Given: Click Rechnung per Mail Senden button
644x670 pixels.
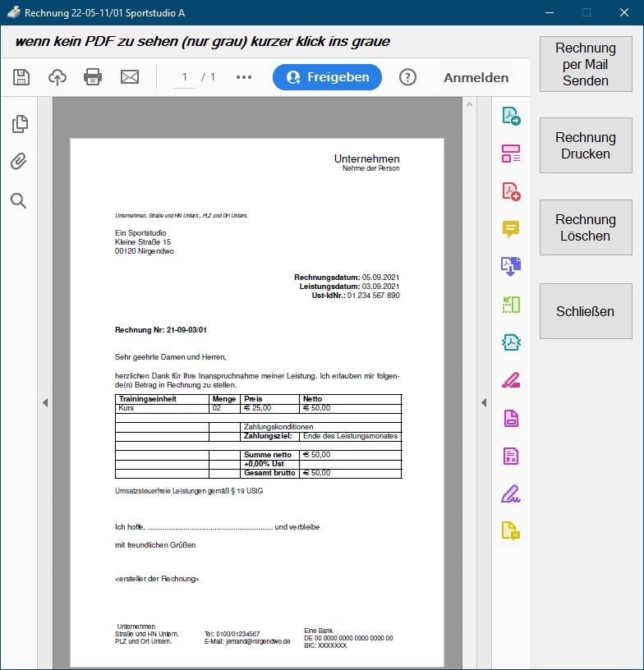Looking at the screenshot, I should (x=586, y=64).
